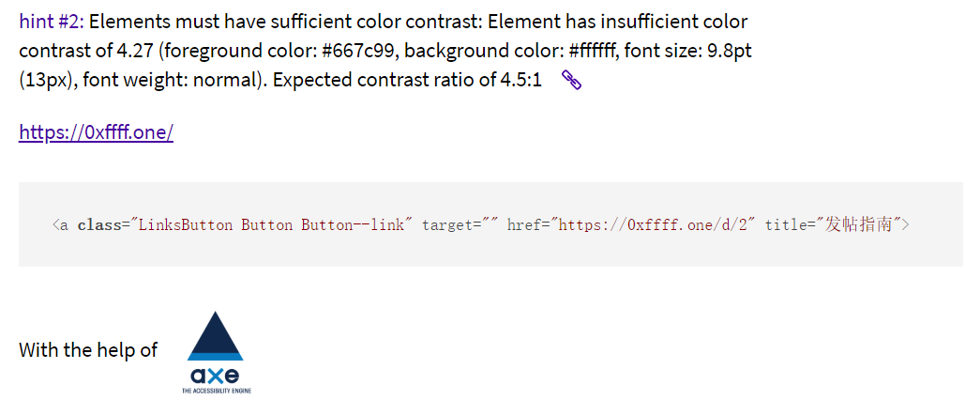This screenshot has height=415, width=980.
Task: Click 'THE ACCESSIBILITY ENGINE' tagline text
Action: point(217,391)
